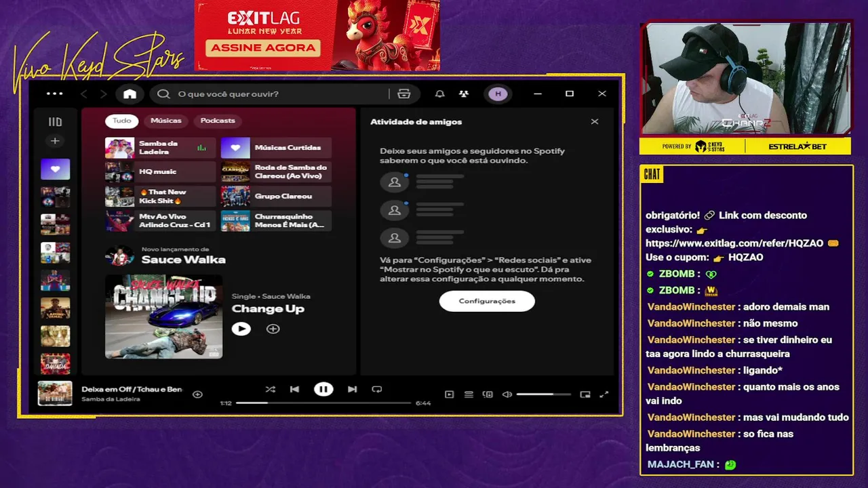Open the Grupo Clareou tile

click(x=277, y=197)
